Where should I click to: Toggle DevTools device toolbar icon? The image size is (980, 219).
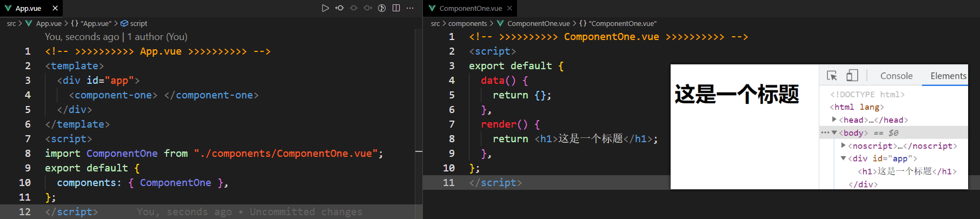(x=852, y=76)
